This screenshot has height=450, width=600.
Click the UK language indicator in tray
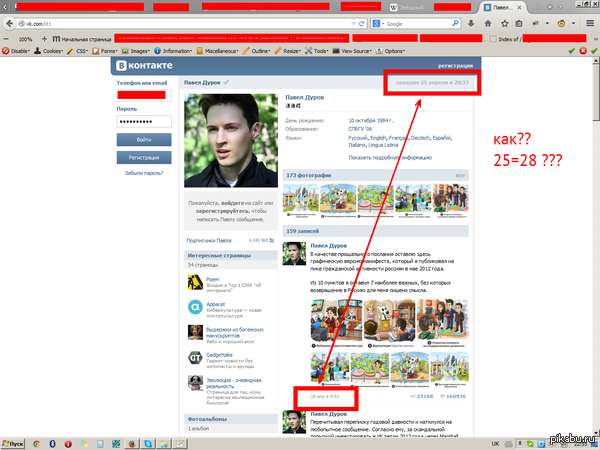click(x=495, y=444)
